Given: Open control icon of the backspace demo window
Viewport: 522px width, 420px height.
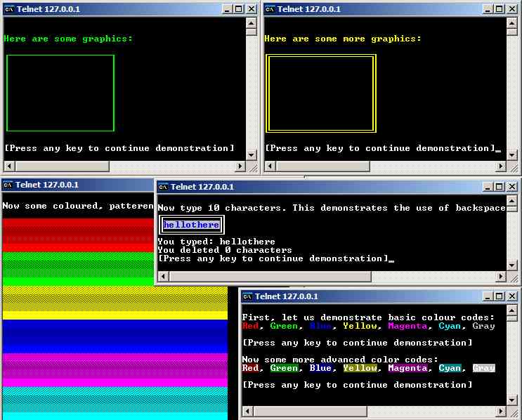Looking at the screenshot, I should tap(163, 187).
